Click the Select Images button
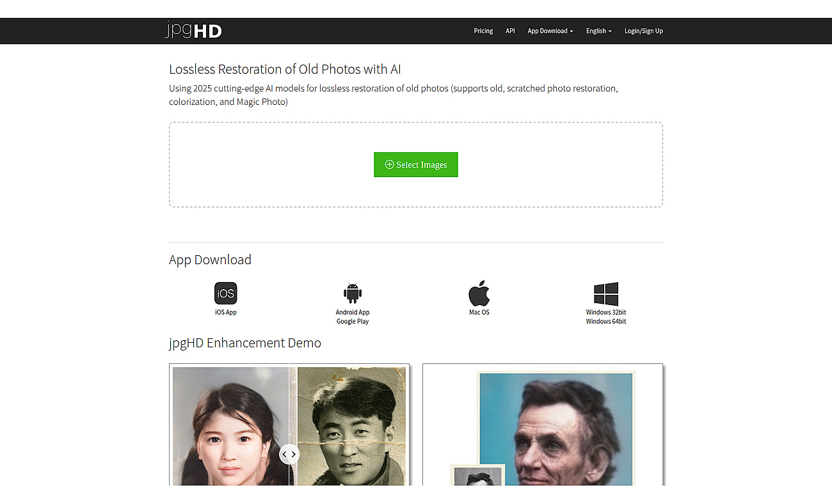 pyautogui.click(x=416, y=164)
